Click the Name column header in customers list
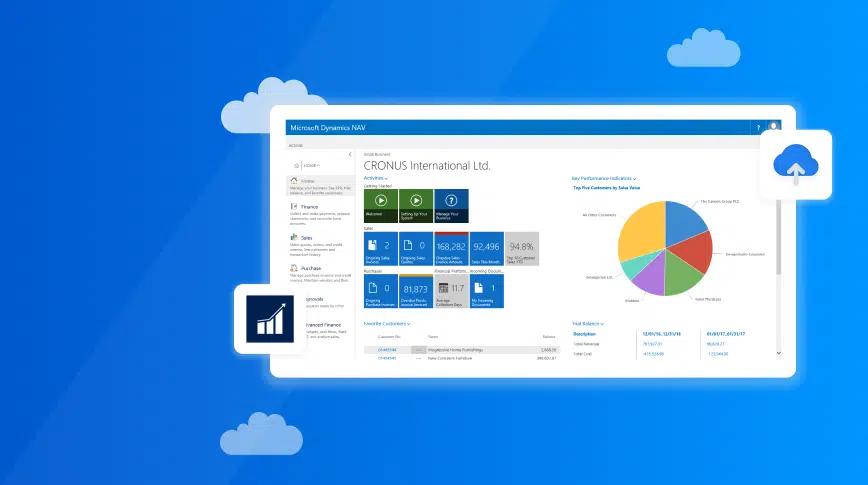Viewport: 868px width, 485px height. (433, 337)
